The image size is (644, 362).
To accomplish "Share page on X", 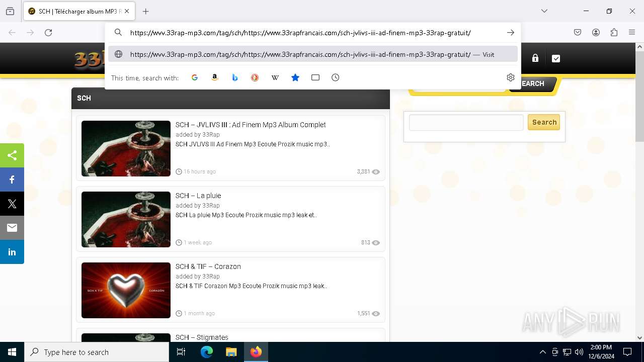I will pos(12,204).
